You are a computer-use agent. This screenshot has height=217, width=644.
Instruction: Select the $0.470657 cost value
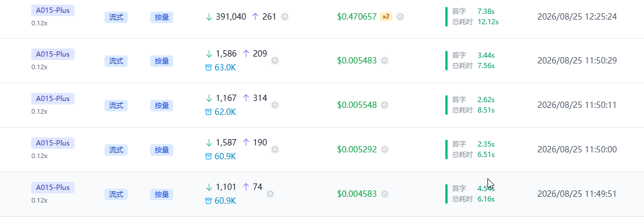[357, 17]
